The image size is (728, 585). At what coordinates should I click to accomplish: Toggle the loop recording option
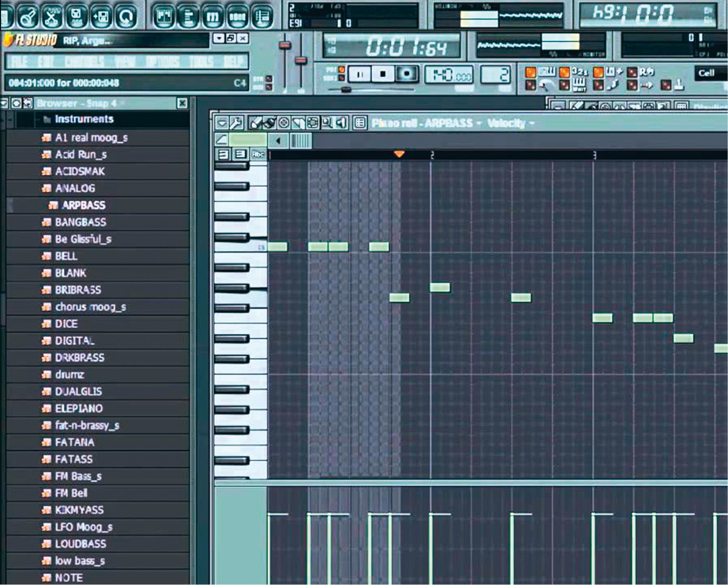(x=632, y=72)
